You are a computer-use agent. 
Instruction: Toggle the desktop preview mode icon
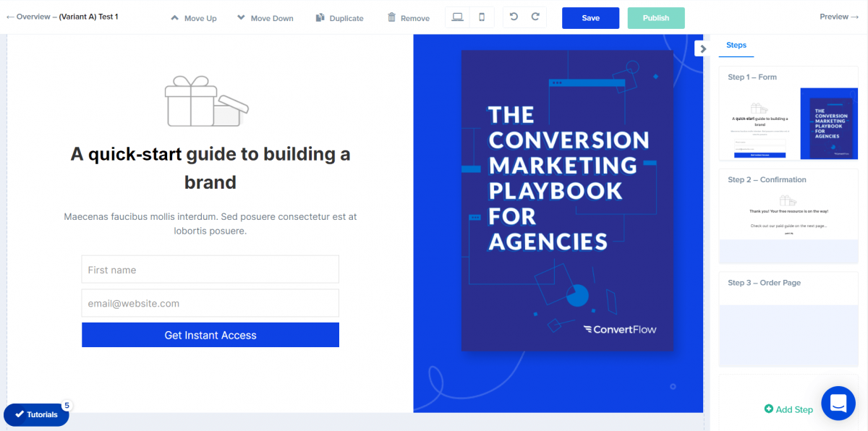pyautogui.click(x=458, y=17)
